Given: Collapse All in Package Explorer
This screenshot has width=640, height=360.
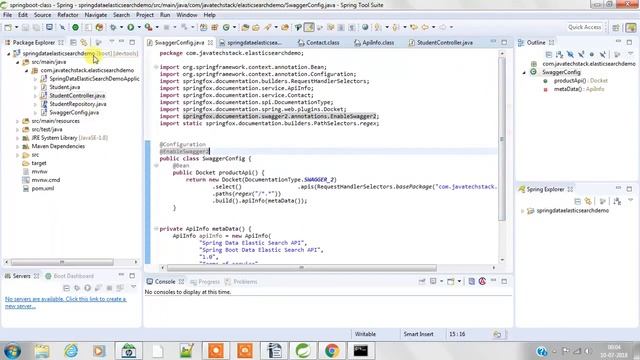Looking at the screenshot, I should tap(73, 42).
